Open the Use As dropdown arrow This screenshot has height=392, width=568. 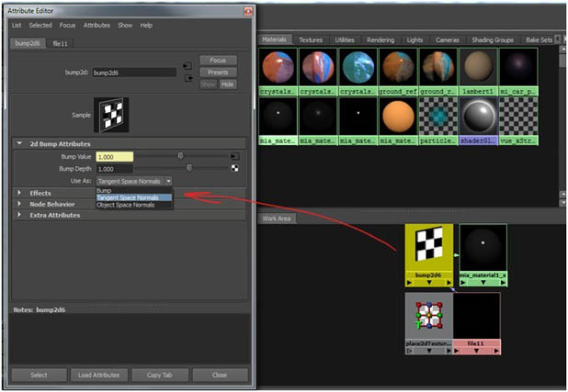click(168, 181)
